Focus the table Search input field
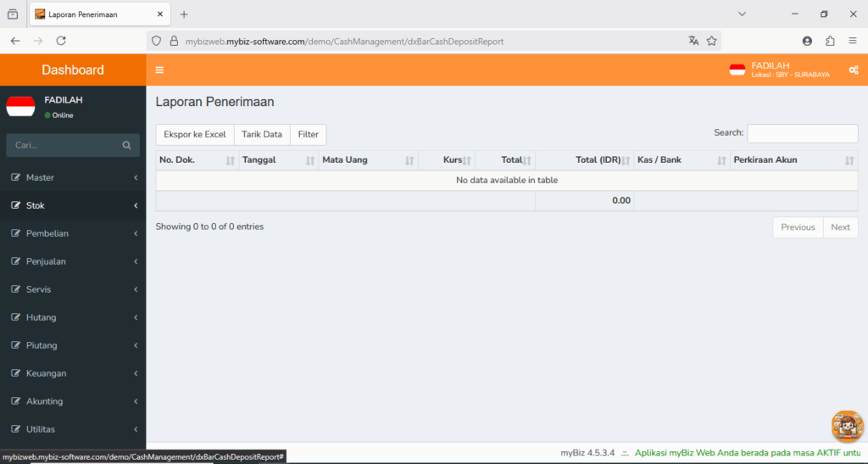Image resolution: width=868 pixels, height=464 pixels. point(803,133)
